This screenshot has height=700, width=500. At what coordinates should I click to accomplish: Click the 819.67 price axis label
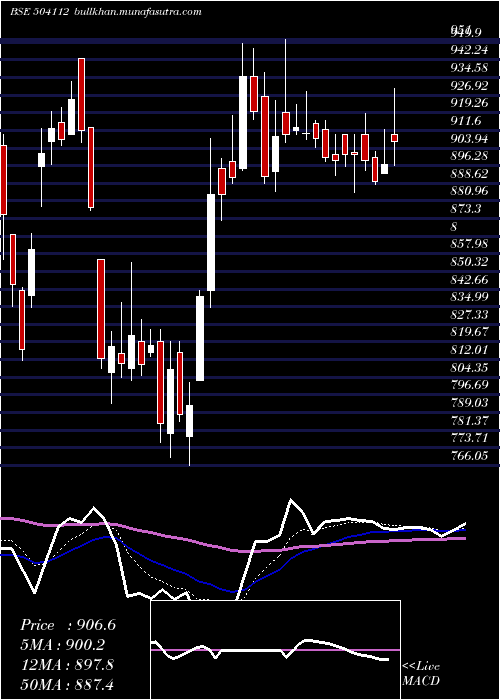469,332
